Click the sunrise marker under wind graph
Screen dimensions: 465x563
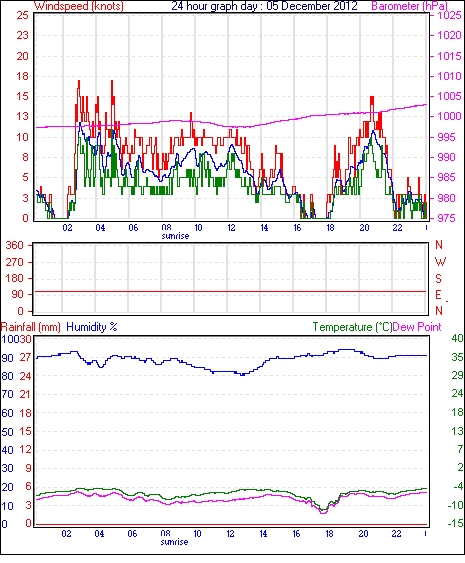click(175, 236)
